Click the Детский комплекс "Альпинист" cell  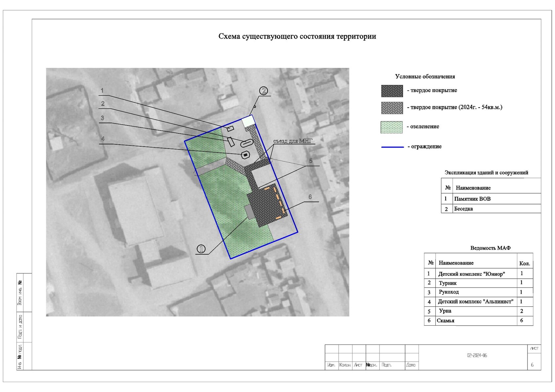point(476,302)
